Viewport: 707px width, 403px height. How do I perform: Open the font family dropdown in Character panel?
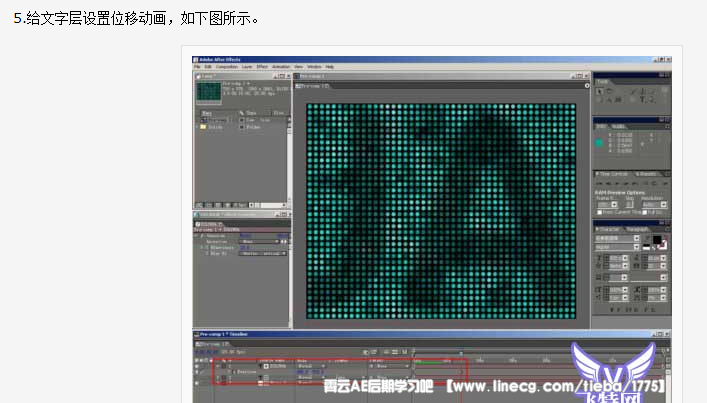click(617, 238)
